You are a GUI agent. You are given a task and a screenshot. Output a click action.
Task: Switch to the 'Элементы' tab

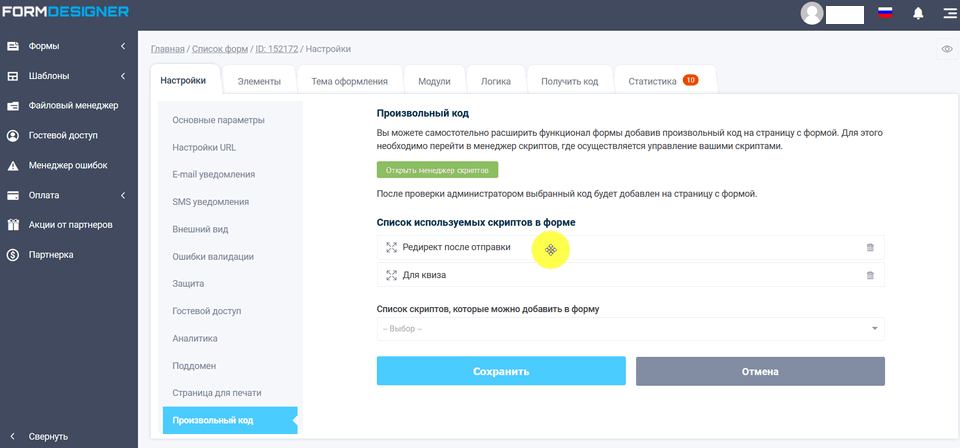click(259, 81)
